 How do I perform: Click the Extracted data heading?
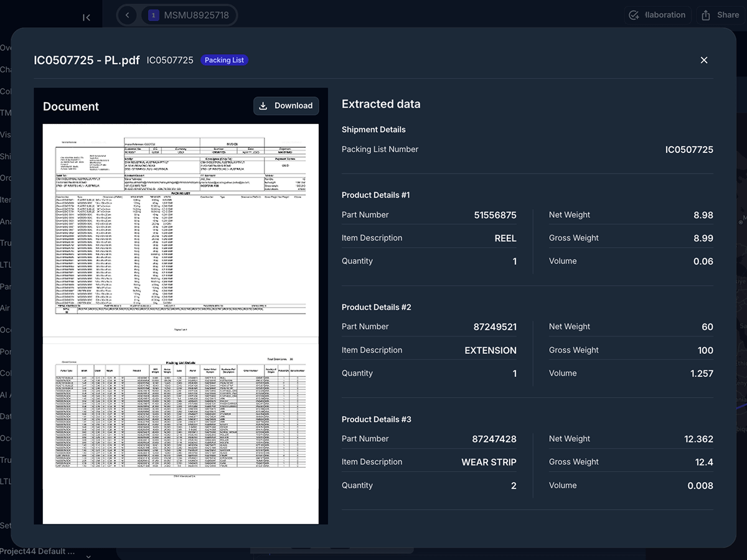tap(381, 104)
